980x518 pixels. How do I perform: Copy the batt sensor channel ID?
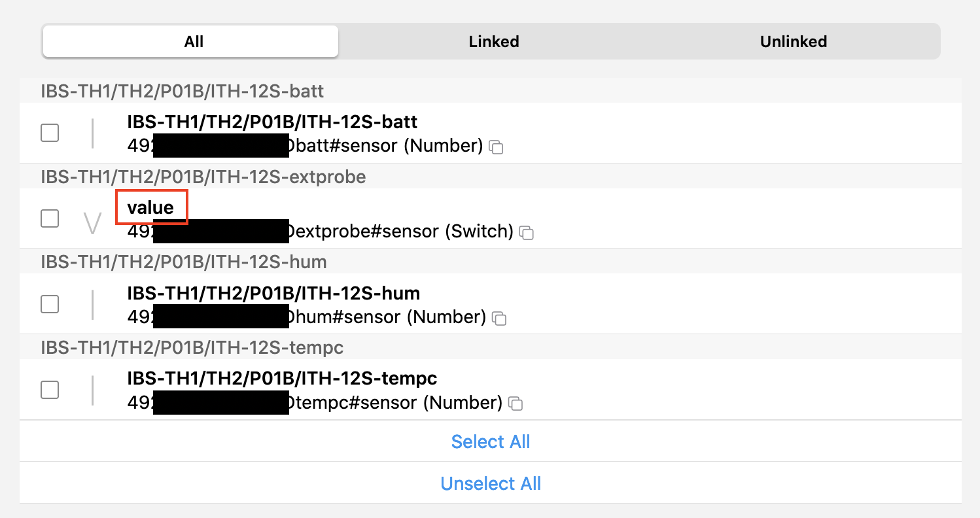pos(497,147)
